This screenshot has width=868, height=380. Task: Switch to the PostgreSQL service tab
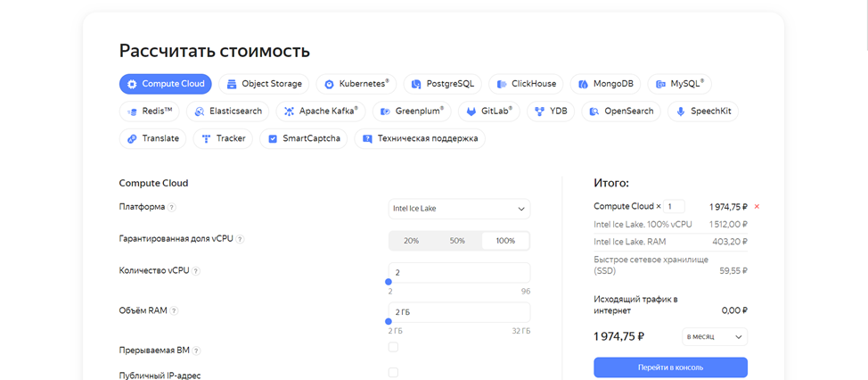pyautogui.click(x=443, y=84)
